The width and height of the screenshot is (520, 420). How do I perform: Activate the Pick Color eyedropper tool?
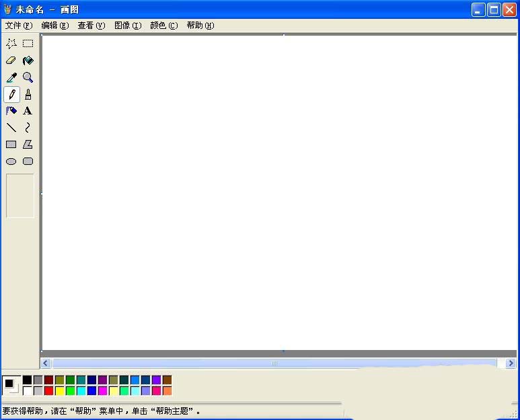11,77
